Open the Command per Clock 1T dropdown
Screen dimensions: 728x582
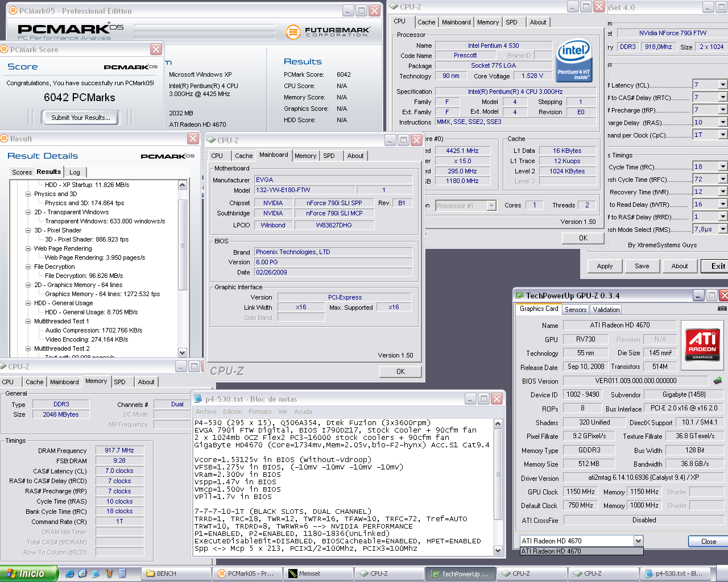click(x=723, y=135)
